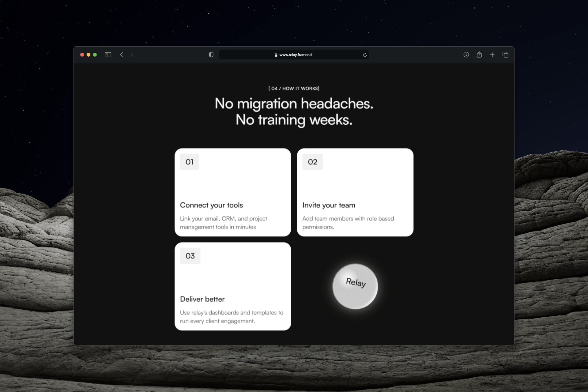Select the Invite your team heading
The height and width of the screenshot is (392, 588).
pyautogui.click(x=329, y=205)
